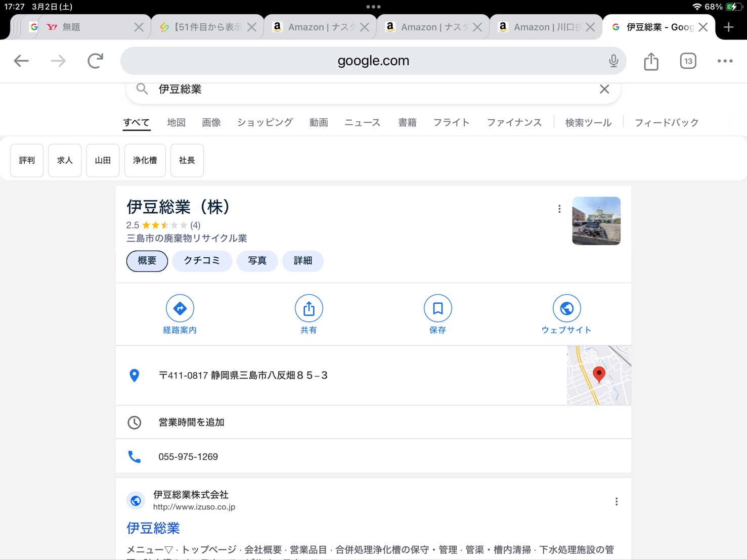Click the フィードバック link
Viewport: 747px width, 560px height.
click(x=667, y=122)
